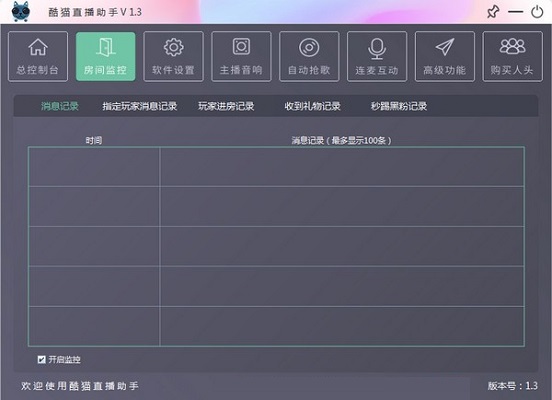The image size is (552, 400).
Task: Select the first row of message table
Action: 276,167
